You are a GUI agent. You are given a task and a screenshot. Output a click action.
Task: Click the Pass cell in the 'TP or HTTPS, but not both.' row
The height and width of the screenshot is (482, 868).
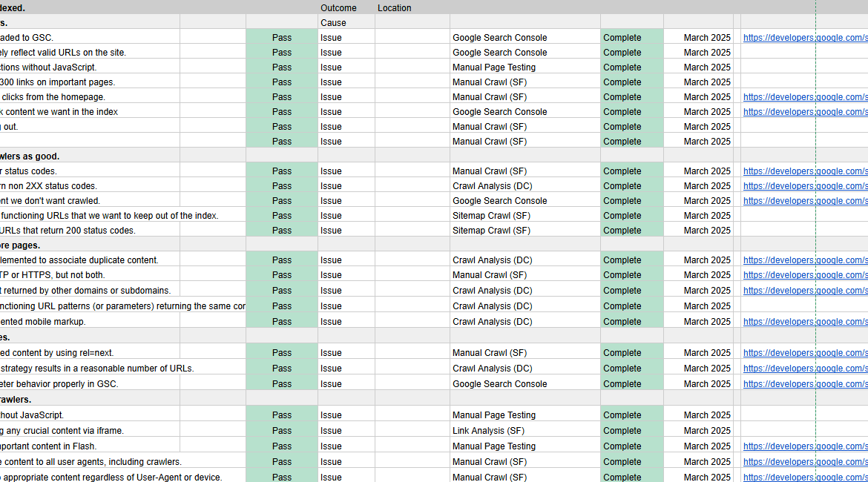(x=282, y=275)
